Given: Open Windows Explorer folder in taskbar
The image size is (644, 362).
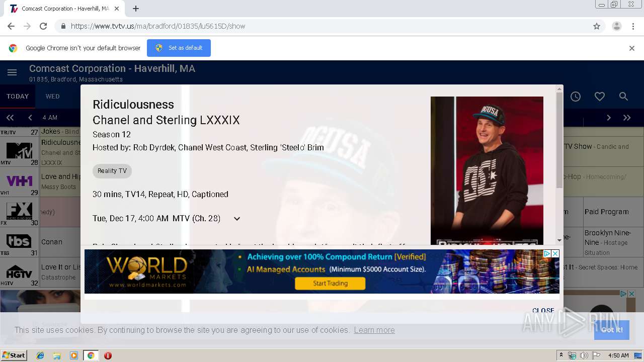Looking at the screenshot, I should [x=57, y=355].
